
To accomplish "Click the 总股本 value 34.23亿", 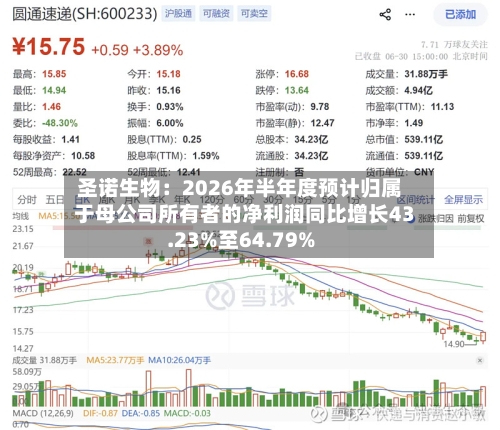I will click(311, 139).
